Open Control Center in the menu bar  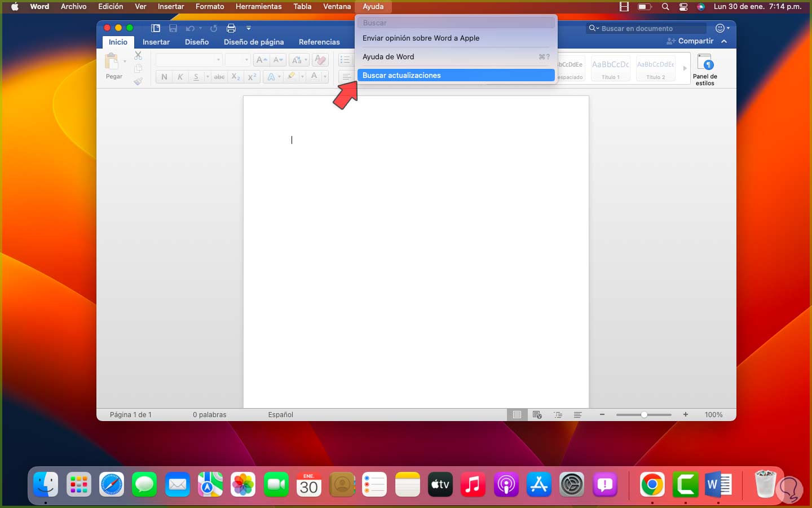(x=683, y=7)
